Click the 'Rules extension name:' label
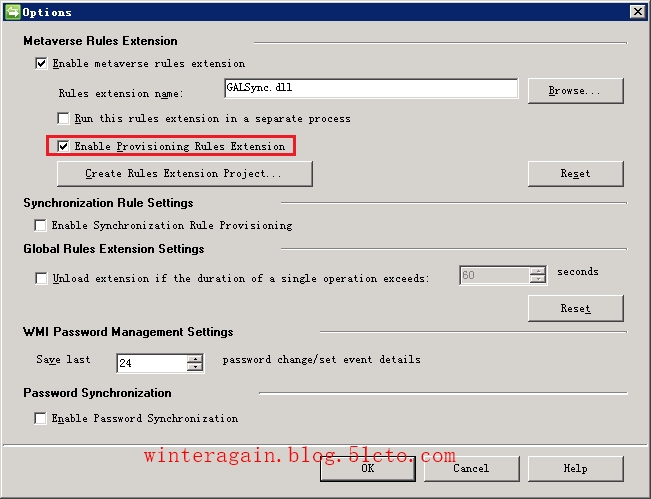Viewport: 651px width, 499px height. (121, 93)
